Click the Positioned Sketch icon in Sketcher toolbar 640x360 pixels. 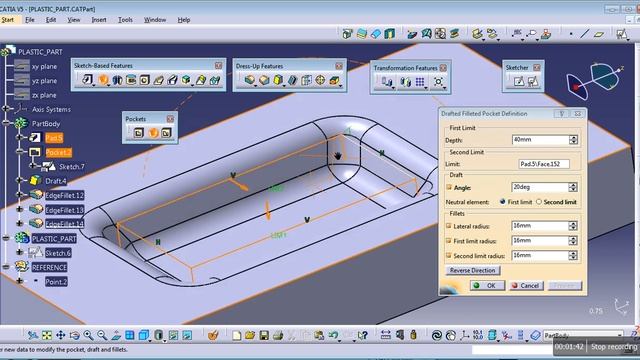(533, 82)
